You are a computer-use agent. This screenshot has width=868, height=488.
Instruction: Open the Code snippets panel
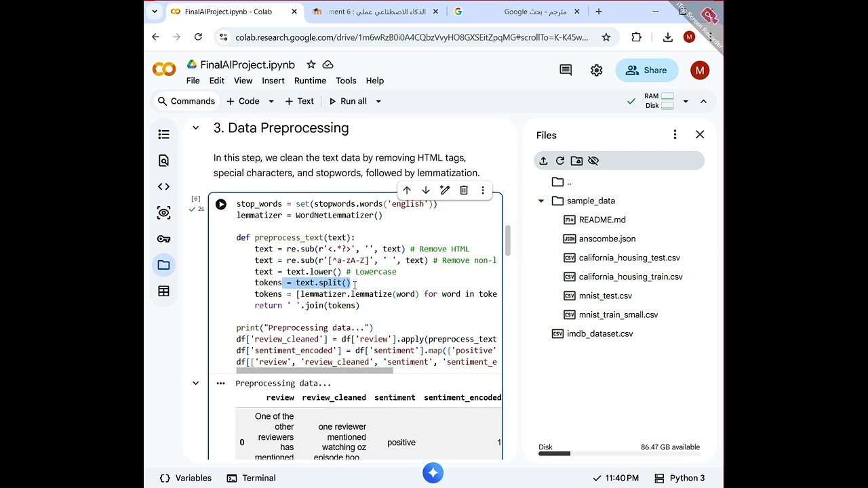click(x=163, y=186)
